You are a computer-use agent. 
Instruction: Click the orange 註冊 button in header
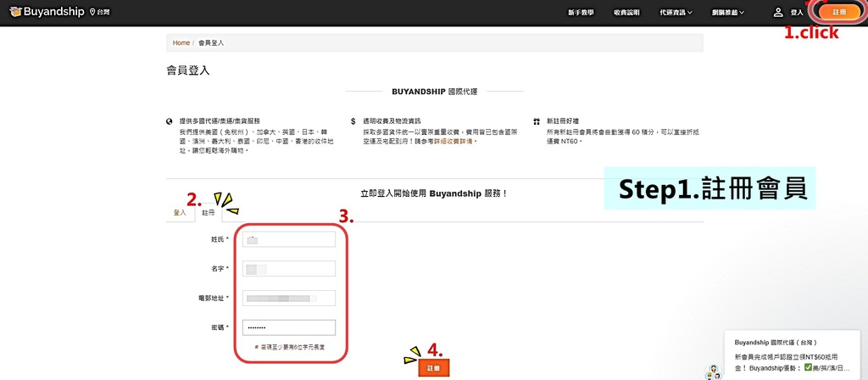(x=840, y=12)
